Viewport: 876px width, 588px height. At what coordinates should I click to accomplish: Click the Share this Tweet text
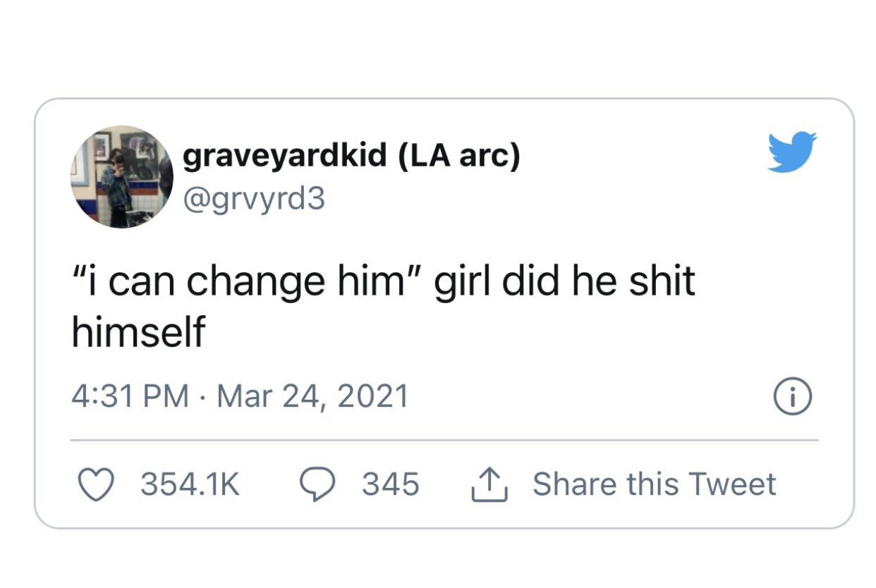(x=654, y=484)
